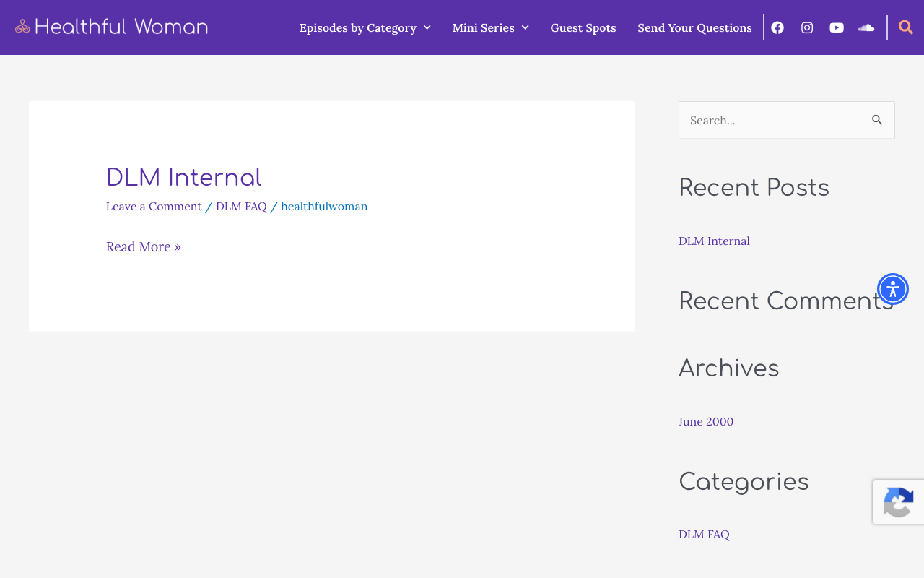
Task: Open the Facebook social icon
Action: (x=777, y=27)
